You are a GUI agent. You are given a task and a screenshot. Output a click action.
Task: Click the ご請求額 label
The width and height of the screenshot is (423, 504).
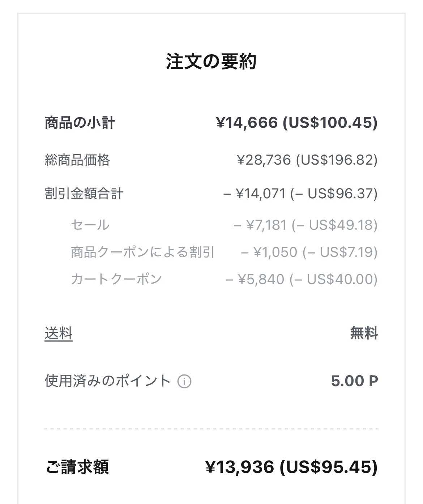point(77,467)
